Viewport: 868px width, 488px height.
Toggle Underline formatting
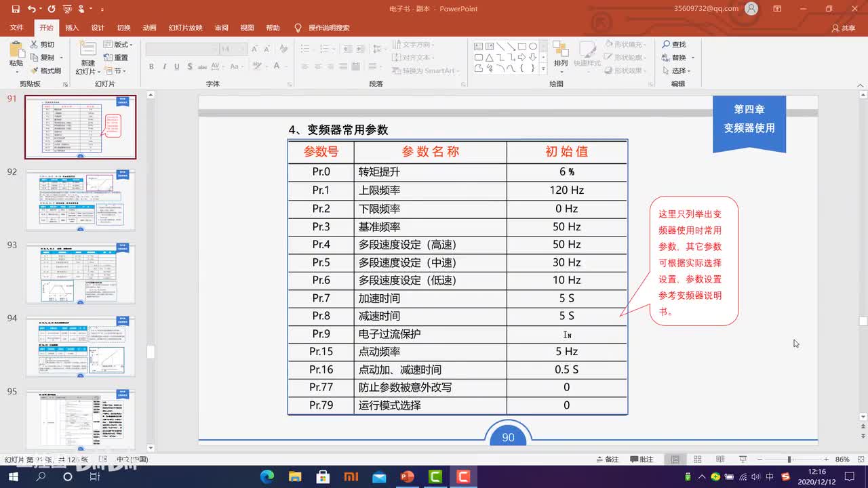click(x=177, y=66)
